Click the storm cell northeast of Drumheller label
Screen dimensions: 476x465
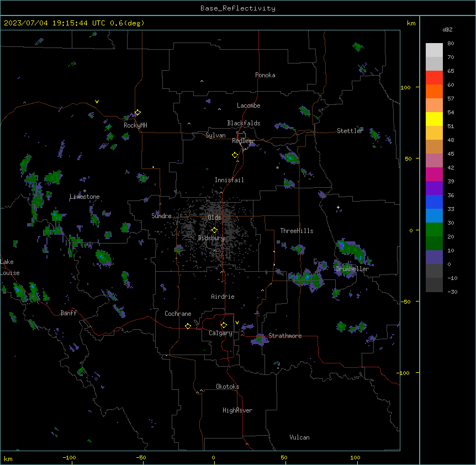(353, 251)
